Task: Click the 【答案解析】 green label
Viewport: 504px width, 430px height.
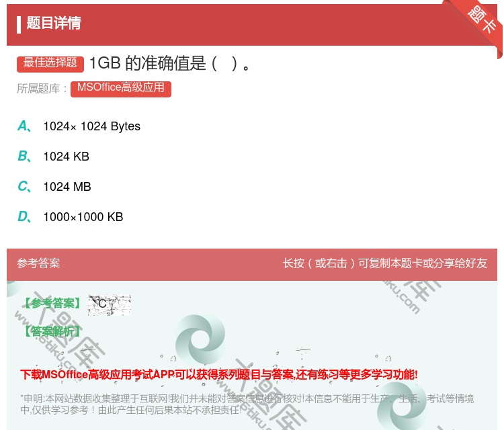Action: coord(52,331)
